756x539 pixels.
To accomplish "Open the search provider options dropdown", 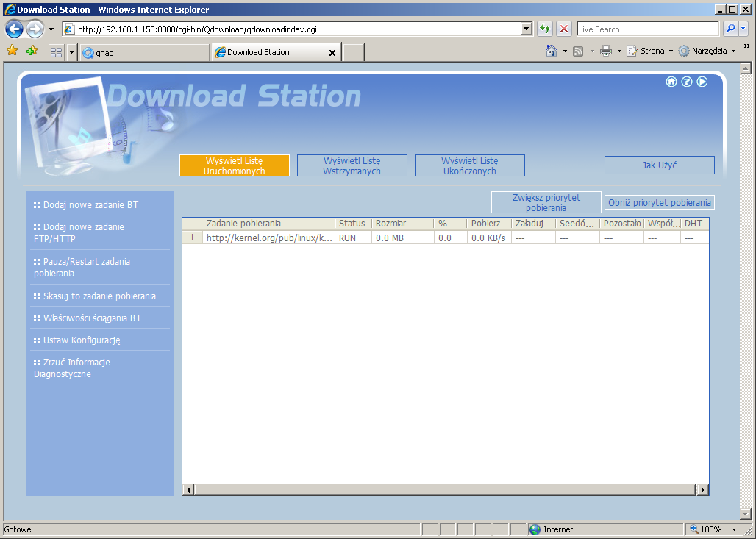I will point(743,29).
